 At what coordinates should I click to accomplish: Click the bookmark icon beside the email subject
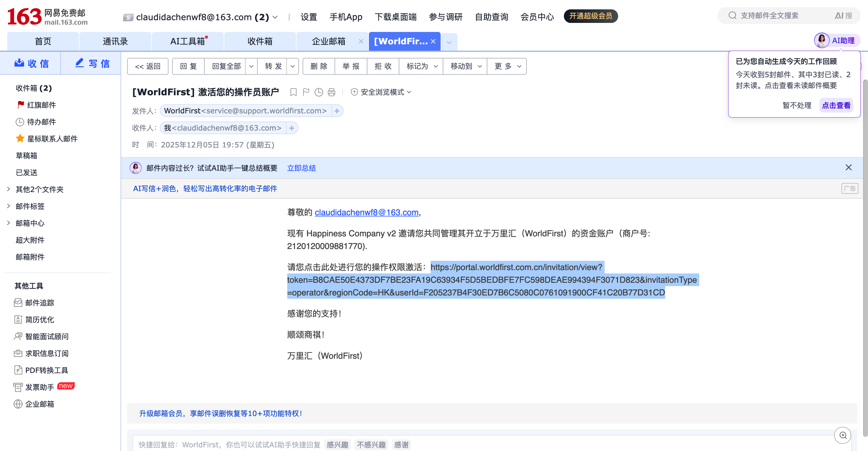pyautogui.click(x=293, y=92)
